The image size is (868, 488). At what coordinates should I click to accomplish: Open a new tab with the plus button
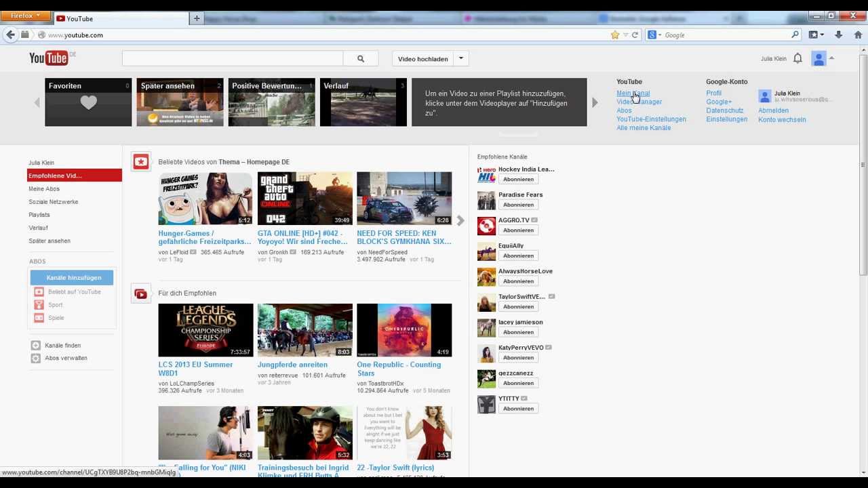point(197,18)
